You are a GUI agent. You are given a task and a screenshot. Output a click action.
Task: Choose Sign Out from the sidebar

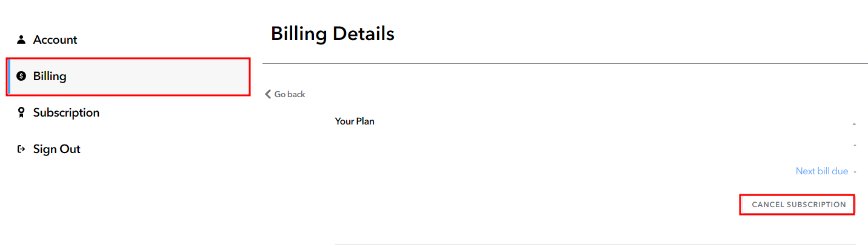[56, 149]
